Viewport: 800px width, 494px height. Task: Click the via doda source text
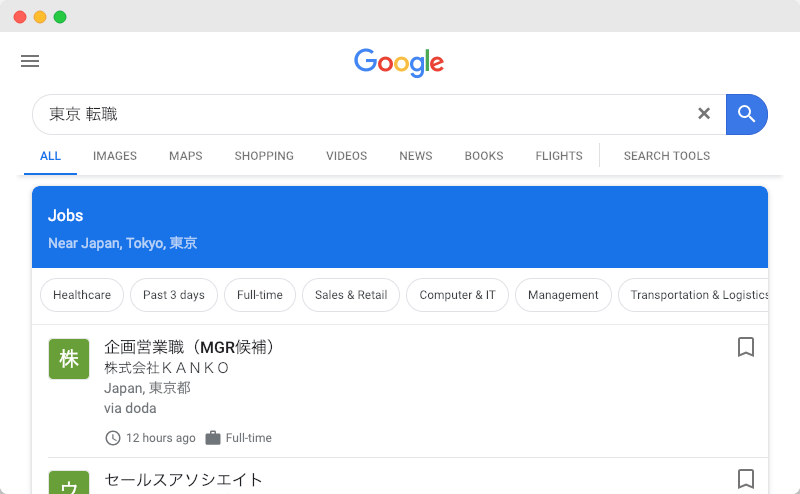point(130,408)
